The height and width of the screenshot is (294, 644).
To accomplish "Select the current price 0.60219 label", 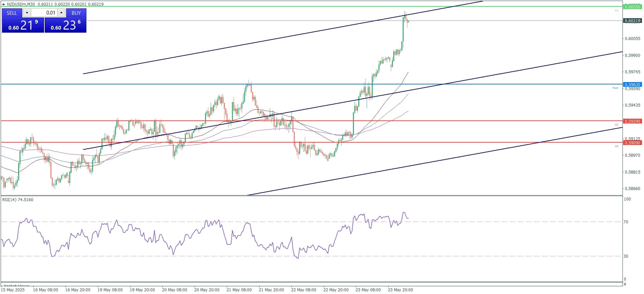I will pos(632,21).
